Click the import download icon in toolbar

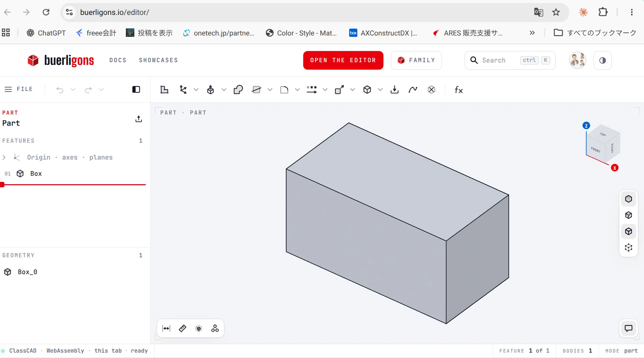click(x=395, y=90)
